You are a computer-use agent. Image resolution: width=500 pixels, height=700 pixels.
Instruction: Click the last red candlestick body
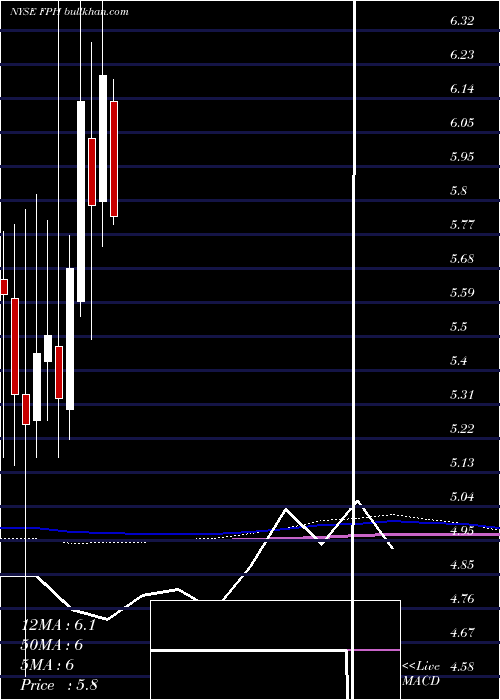pyautogui.click(x=114, y=159)
